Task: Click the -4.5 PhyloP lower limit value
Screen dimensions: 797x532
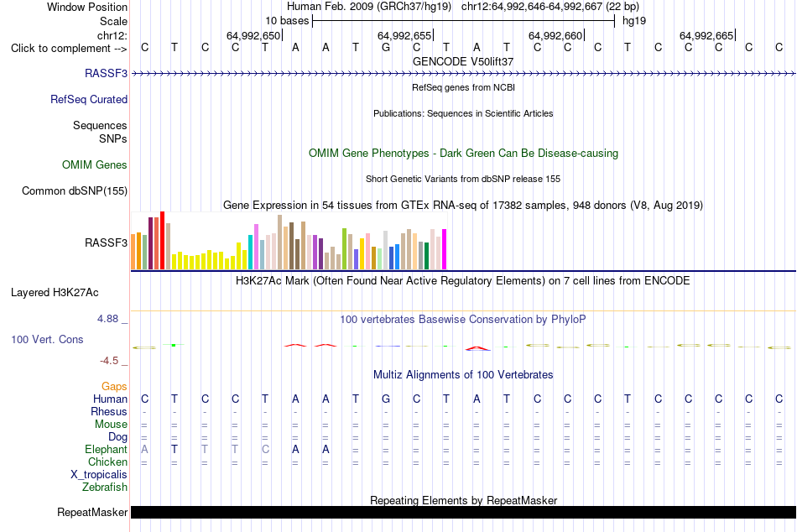Action: (109, 361)
